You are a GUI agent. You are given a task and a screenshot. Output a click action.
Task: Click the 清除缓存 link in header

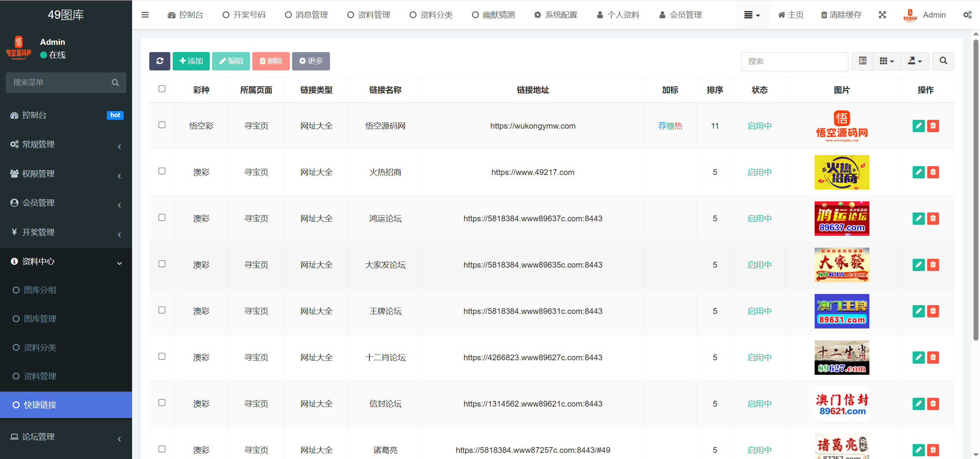coord(841,15)
